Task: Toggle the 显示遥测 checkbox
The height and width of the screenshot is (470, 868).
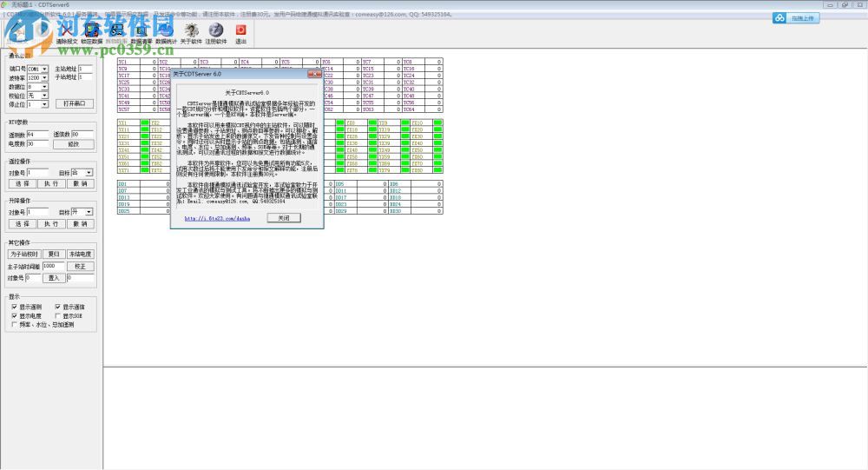Action: pos(15,307)
